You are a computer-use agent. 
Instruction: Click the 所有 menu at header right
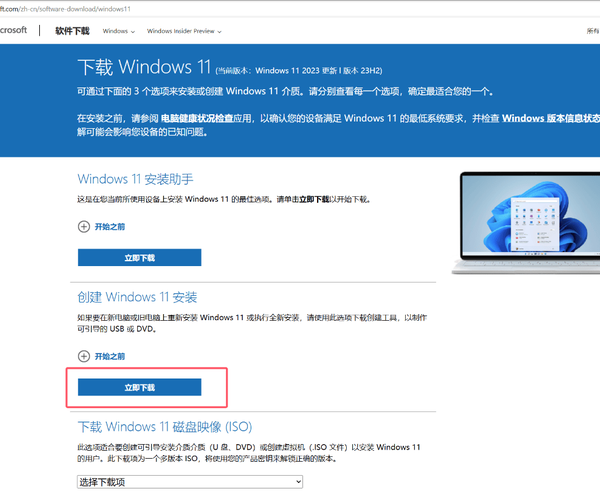593,31
